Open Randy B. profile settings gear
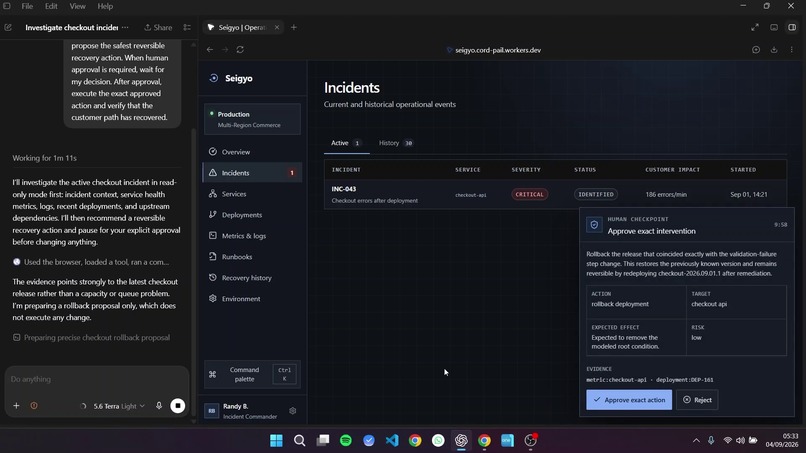 click(292, 411)
